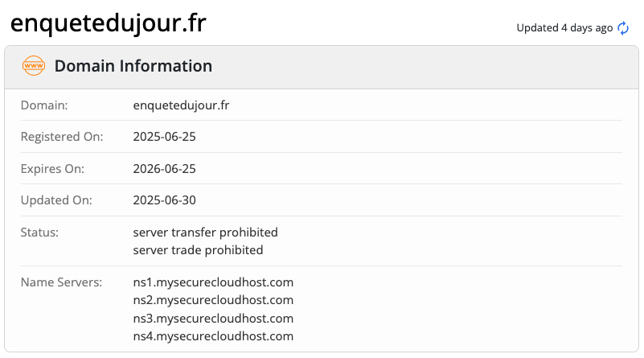Click 'server transfer prohibited' status
The width and height of the screenshot is (644, 358).
tap(205, 232)
